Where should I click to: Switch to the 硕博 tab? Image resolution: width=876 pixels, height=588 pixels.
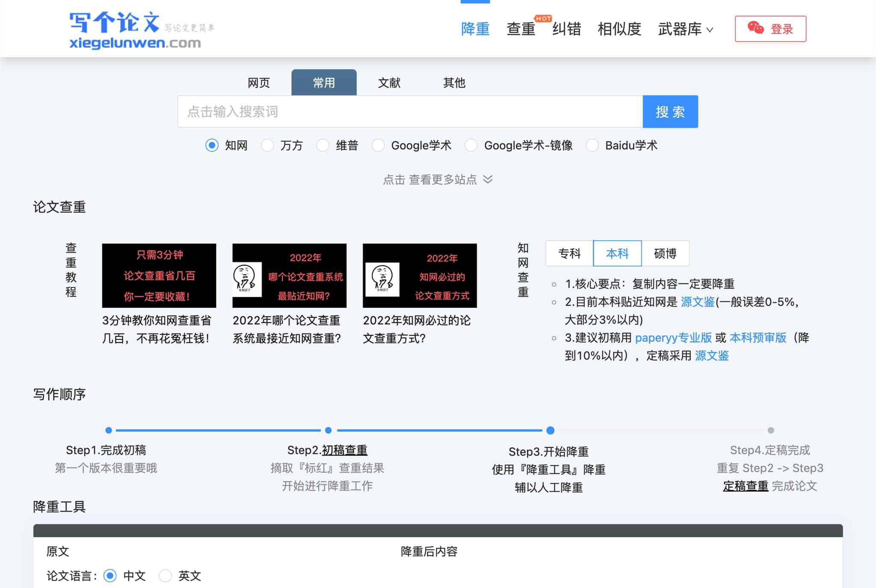665,254
